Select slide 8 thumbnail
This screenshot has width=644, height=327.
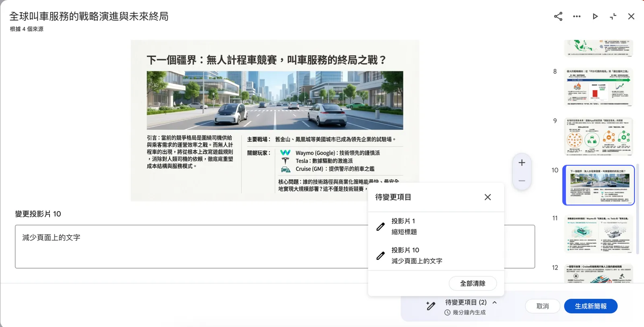[599, 87]
